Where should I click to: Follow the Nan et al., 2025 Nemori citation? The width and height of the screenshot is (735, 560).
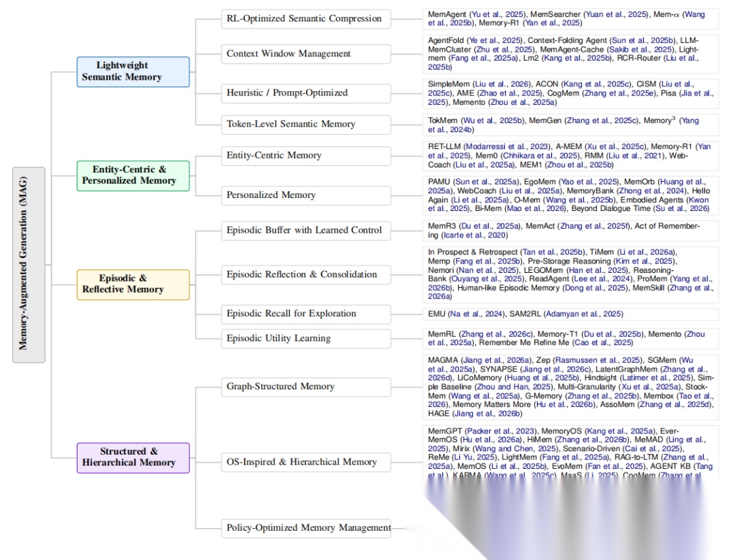[x=486, y=270]
